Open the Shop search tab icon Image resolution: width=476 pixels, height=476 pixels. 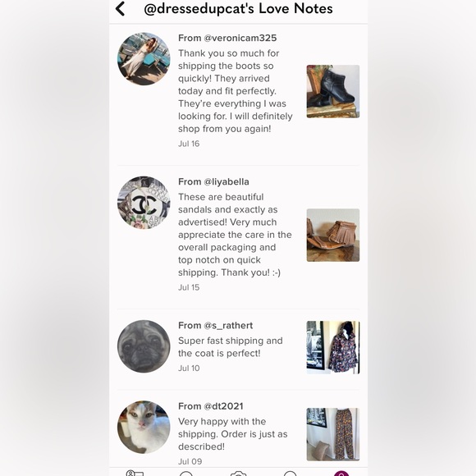tap(186, 474)
